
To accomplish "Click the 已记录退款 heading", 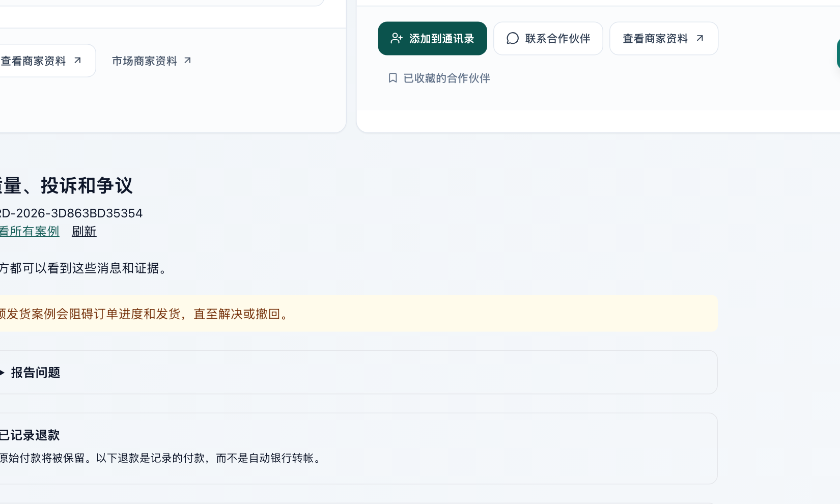I will (x=30, y=435).
